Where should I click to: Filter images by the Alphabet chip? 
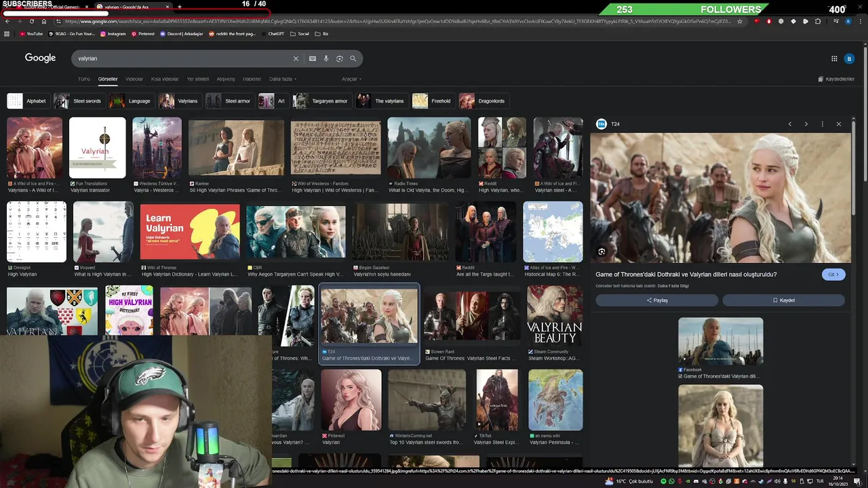pos(28,101)
